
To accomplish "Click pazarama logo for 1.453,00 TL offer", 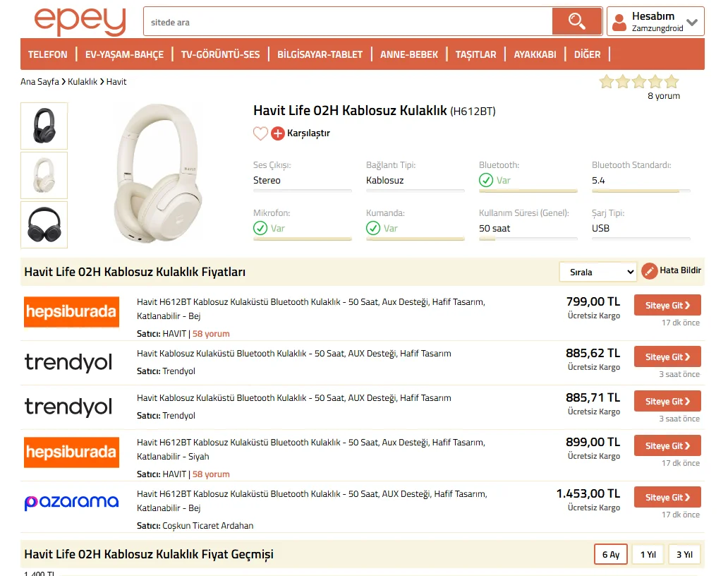I will point(71,502).
